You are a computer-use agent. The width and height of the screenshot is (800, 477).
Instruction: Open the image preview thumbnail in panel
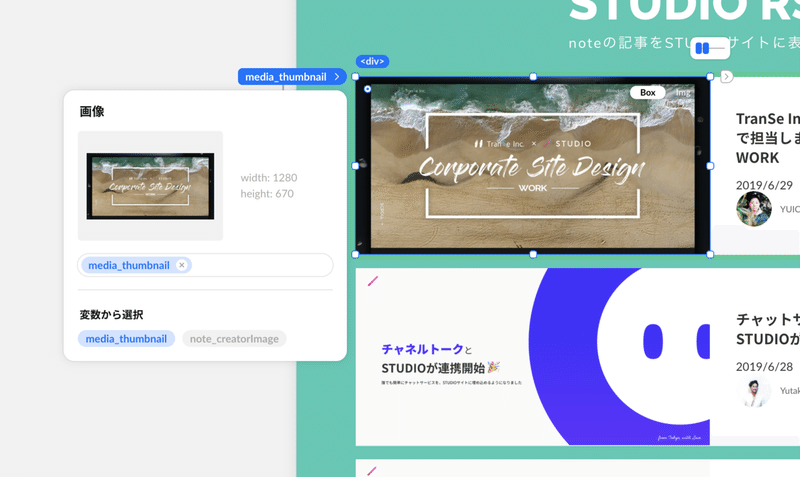[151, 186]
